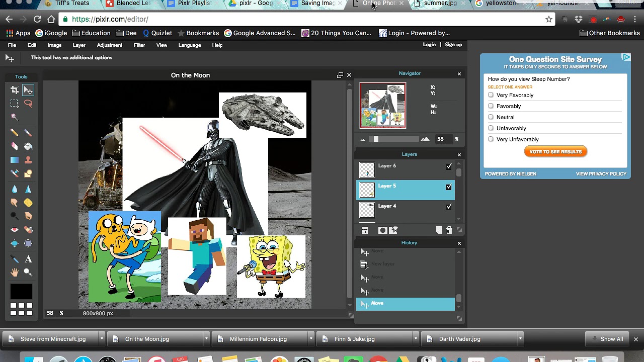644x362 pixels.
Task: Select the Gradient tool
Action: tap(15, 160)
